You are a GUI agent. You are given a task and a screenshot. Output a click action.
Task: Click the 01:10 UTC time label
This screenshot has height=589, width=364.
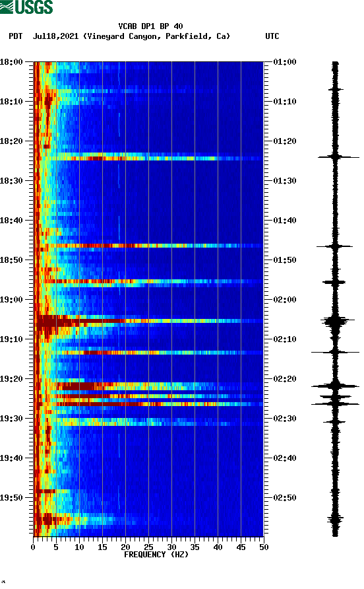pos(285,102)
